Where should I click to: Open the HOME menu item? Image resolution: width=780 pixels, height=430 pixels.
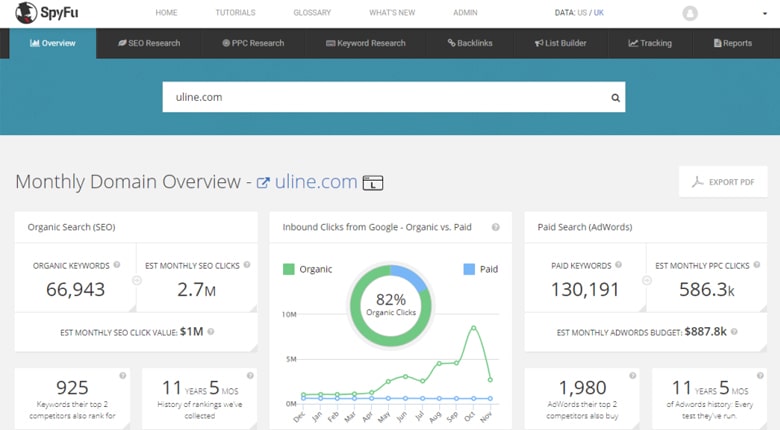coord(166,12)
